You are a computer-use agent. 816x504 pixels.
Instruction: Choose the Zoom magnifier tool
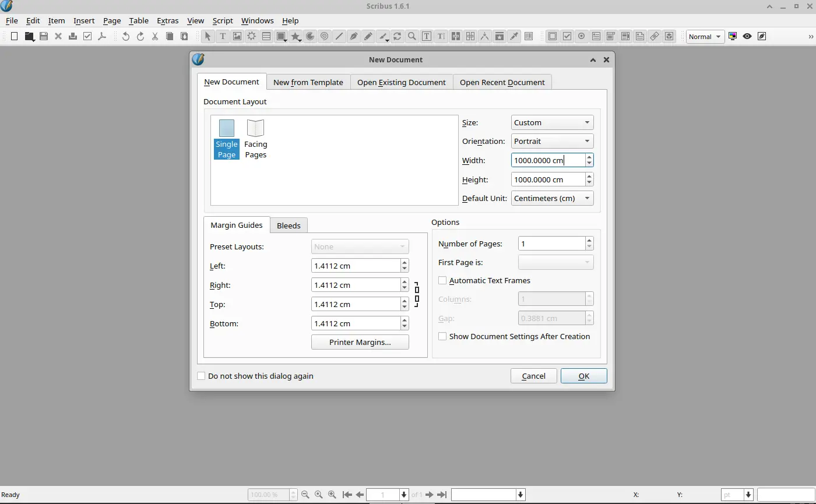coord(411,36)
